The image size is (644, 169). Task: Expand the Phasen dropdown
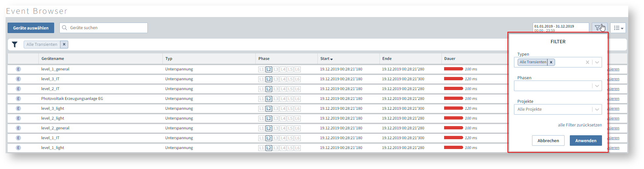pos(597,86)
